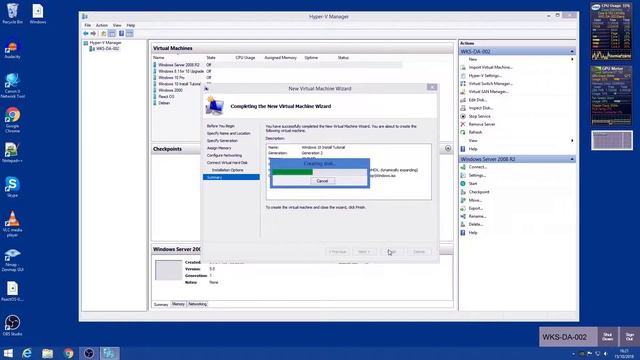640x360 pixels.
Task: Click Checkpoint action for the VM
Action: (479, 192)
